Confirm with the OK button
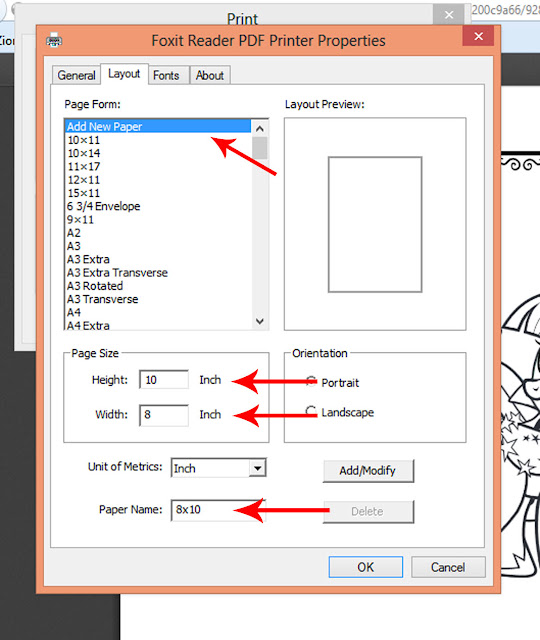 tap(366, 567)
